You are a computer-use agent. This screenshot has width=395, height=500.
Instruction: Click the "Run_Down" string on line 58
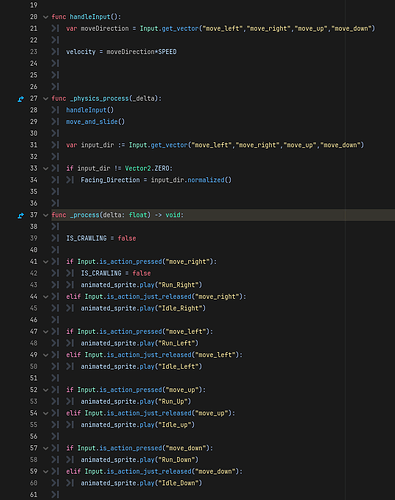pyautogui.click(x=177, y=460)
